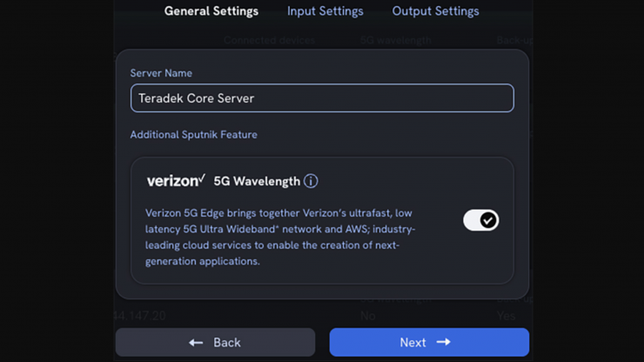Viewport: 644px width, 362px height.
Task: Click the right arrow icon in Next
Action: click(x=444, y=342)
